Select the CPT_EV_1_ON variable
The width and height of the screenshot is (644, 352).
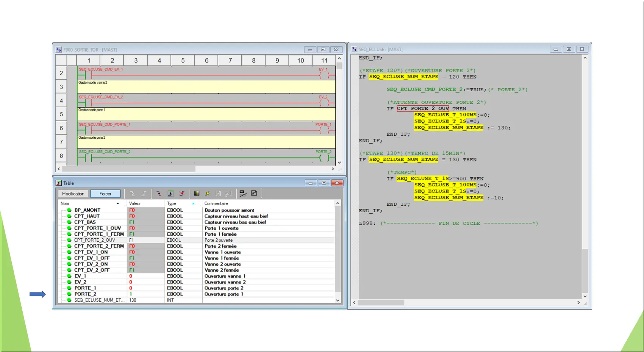[x=91, y=252]
